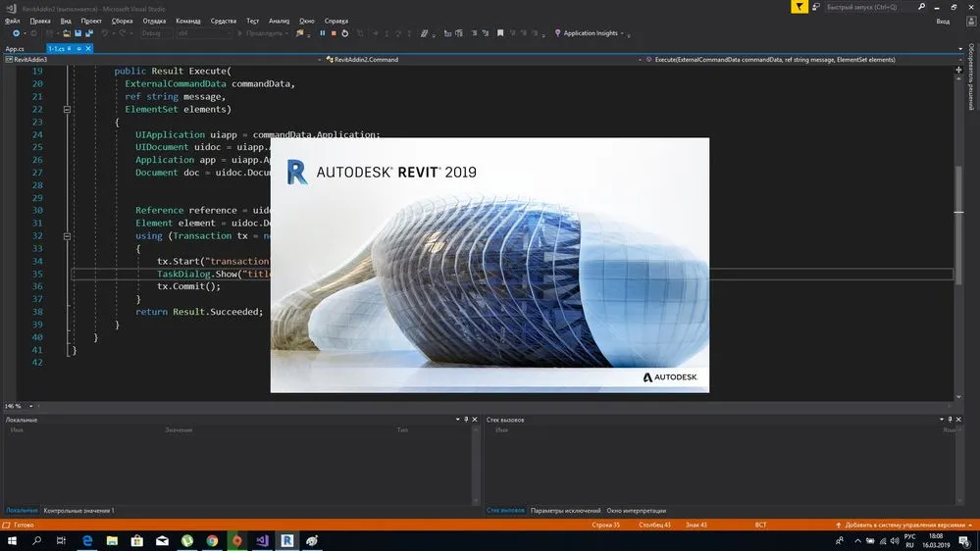Click the feedback icon beside quick launch
Image resolution: width=980 pixels, height=551 pixels.
pyautogui.click(x=816, y=7)
